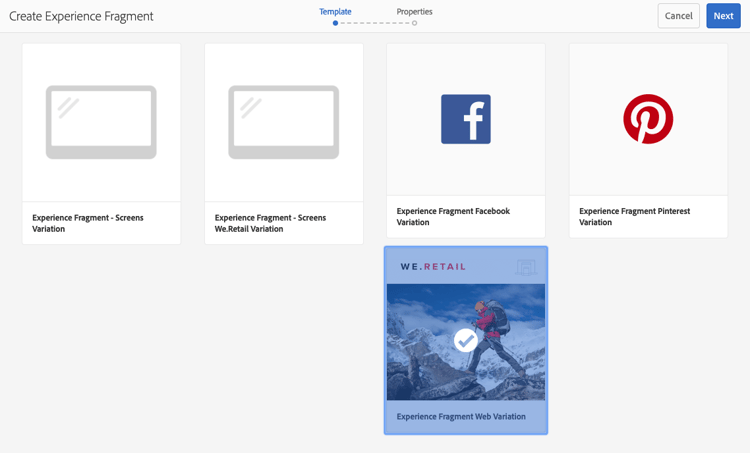Screen dimensions: 750x453
Task: Click the empty Properties step indicator dot
Action: coord(414,23)
